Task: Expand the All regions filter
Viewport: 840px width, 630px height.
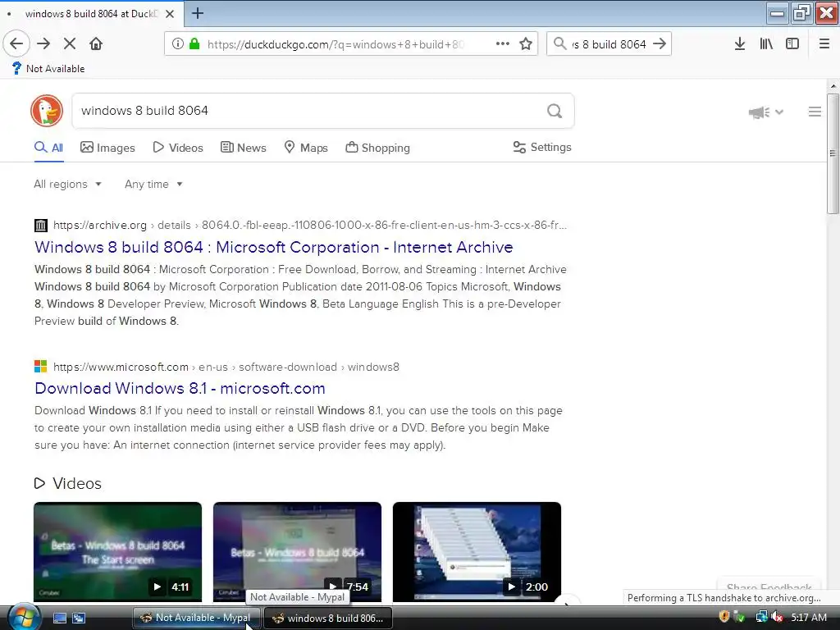Action: point(67,185)
